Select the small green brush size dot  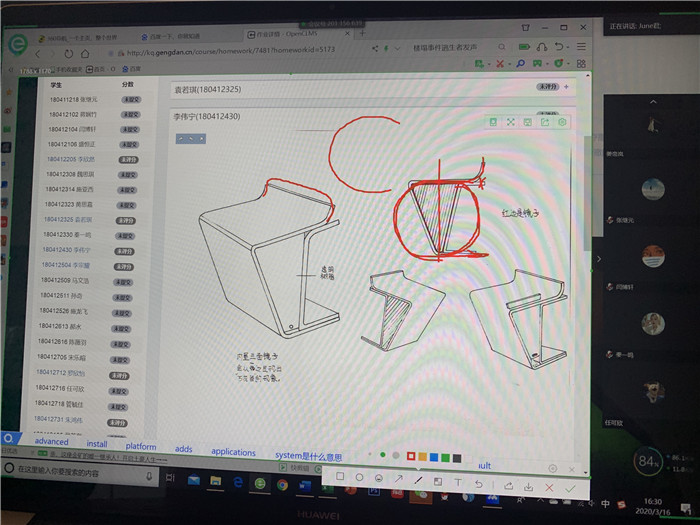[381, 456]
